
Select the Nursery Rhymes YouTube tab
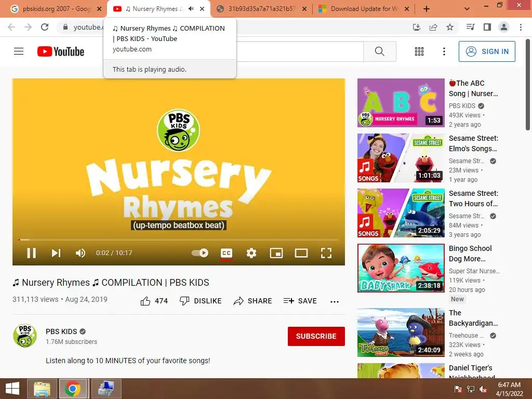(154, 9)
